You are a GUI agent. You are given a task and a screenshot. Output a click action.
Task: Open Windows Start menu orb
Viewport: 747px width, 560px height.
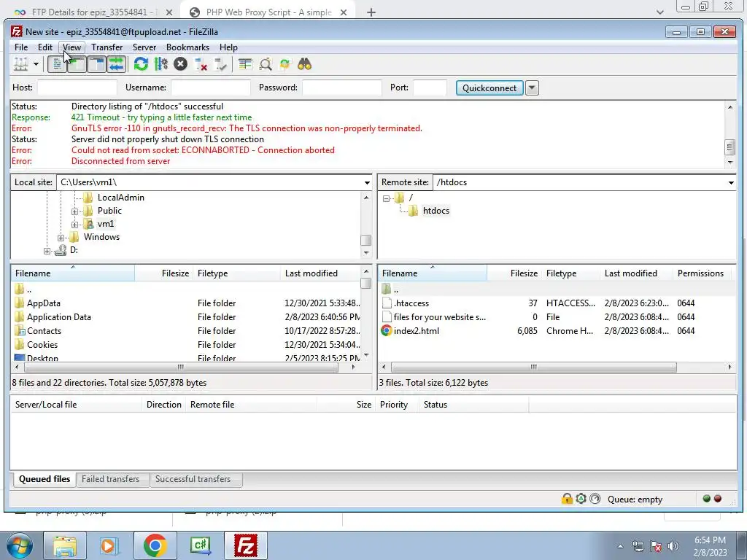tap(20, 545)
